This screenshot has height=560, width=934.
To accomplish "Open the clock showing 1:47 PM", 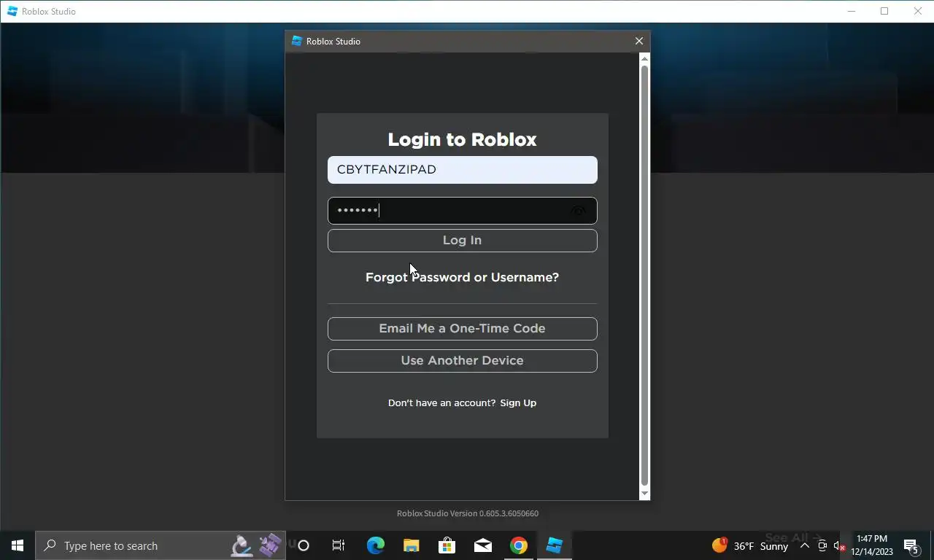I will coord(872,545).
